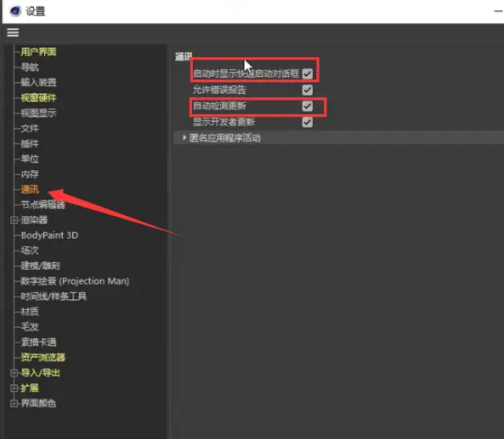
Task: Select 渲染器 category label
Action: point(34,219)
